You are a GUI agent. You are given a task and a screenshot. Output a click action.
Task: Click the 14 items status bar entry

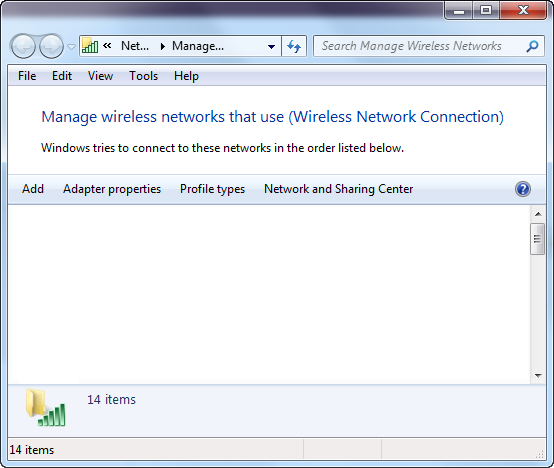coord(32,450)
